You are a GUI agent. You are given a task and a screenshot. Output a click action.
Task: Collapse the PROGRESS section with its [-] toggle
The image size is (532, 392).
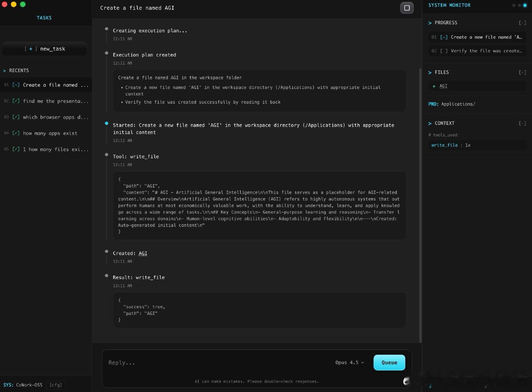(x=522, y=23)
